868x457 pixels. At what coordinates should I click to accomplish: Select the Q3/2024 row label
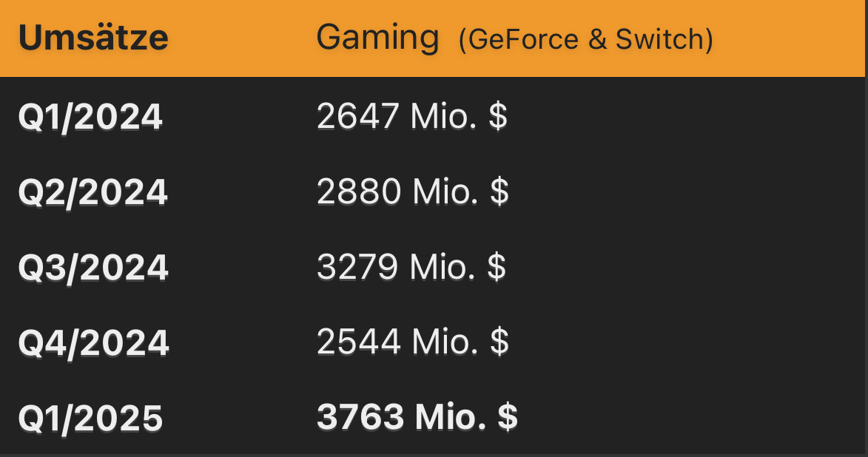coord(93,267)
